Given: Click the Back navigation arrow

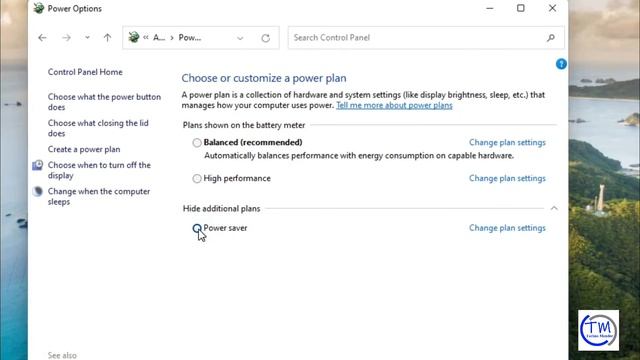Looking at the screenshot, I should pos(42,38).
